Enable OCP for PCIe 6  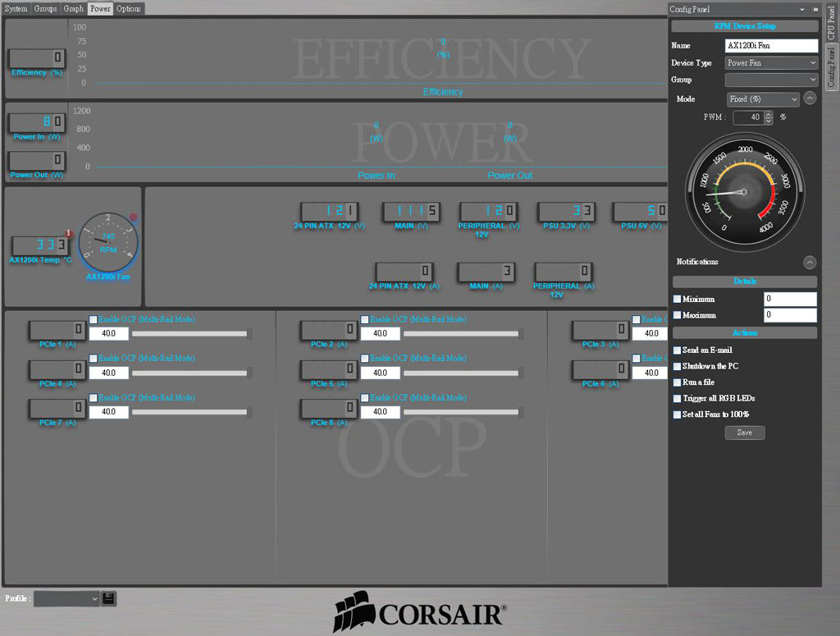point(637,359)
